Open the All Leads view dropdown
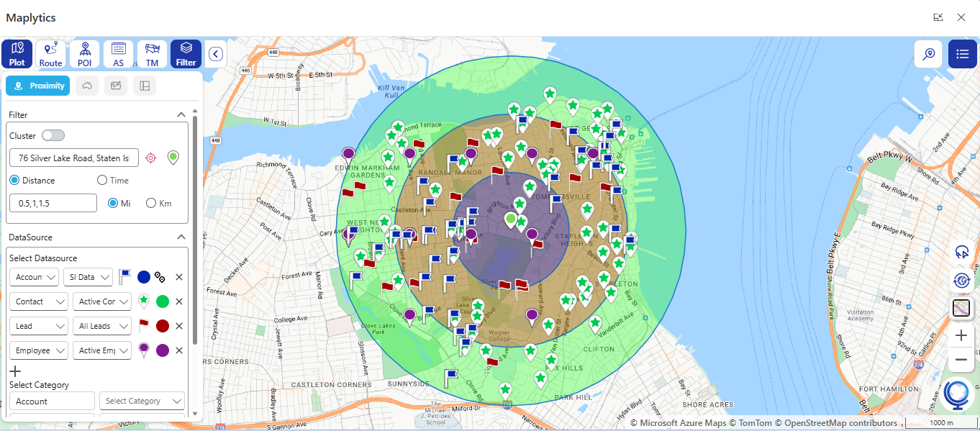The height and width of the screenshot is (431, 980). [102, 326]
